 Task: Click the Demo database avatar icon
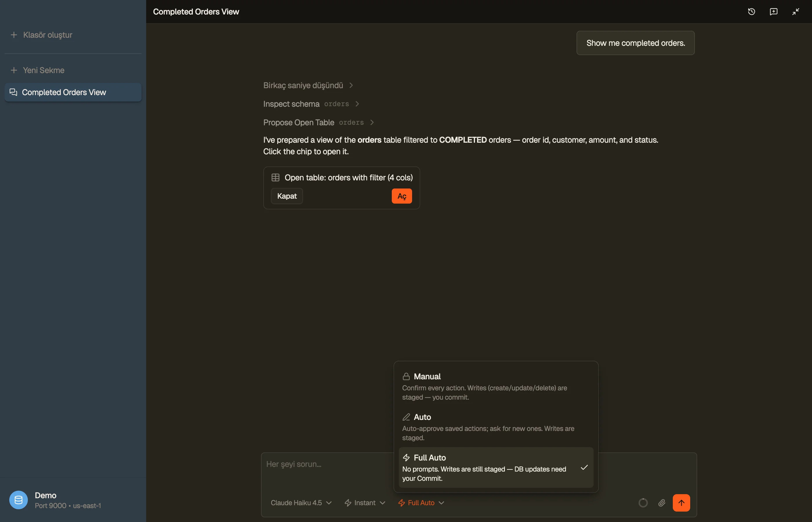pos(18,500)
